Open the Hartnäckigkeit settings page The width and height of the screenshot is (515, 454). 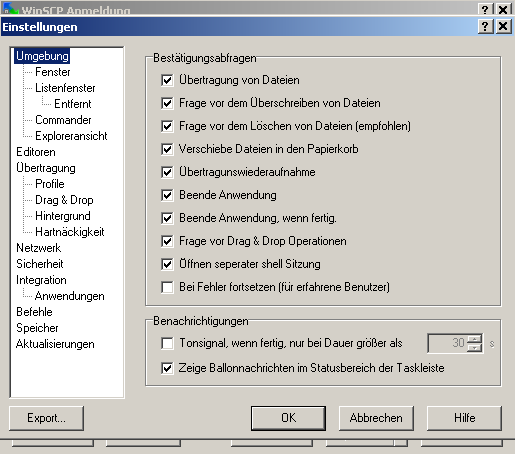(70, 232)
